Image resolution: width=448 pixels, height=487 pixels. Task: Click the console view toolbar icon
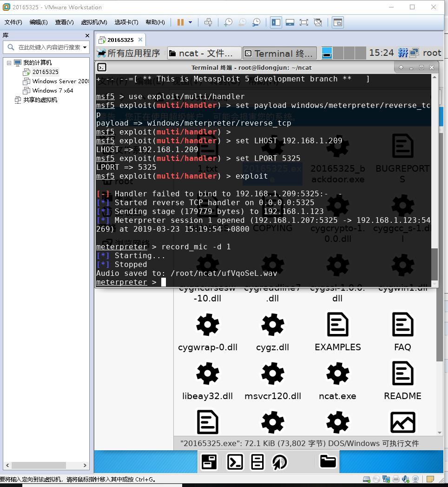337,22
